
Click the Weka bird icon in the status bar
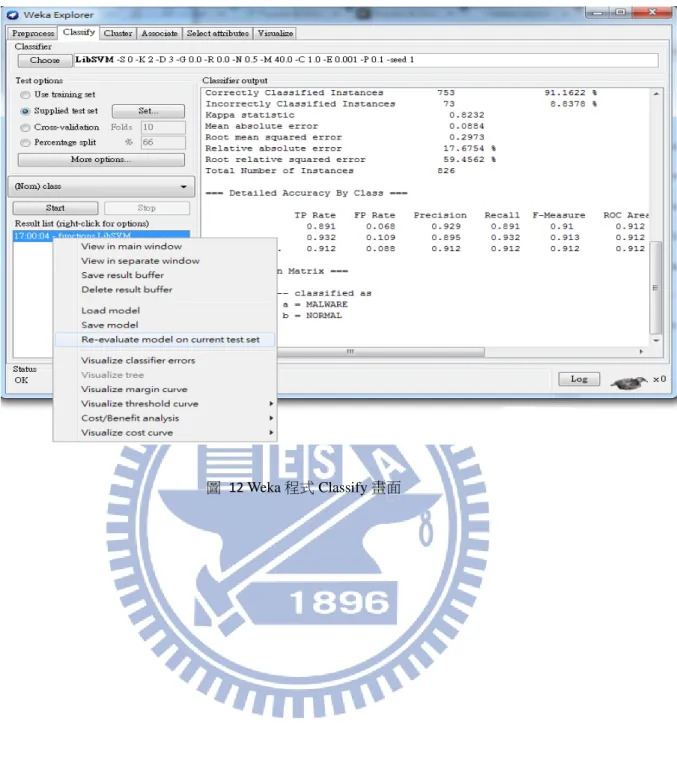[629, 382]
